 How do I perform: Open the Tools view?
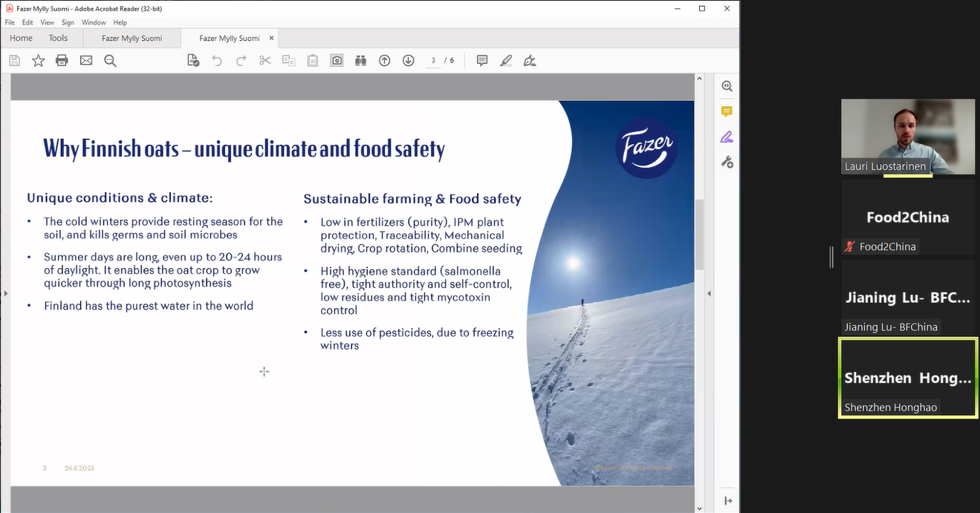pos(58,39)
